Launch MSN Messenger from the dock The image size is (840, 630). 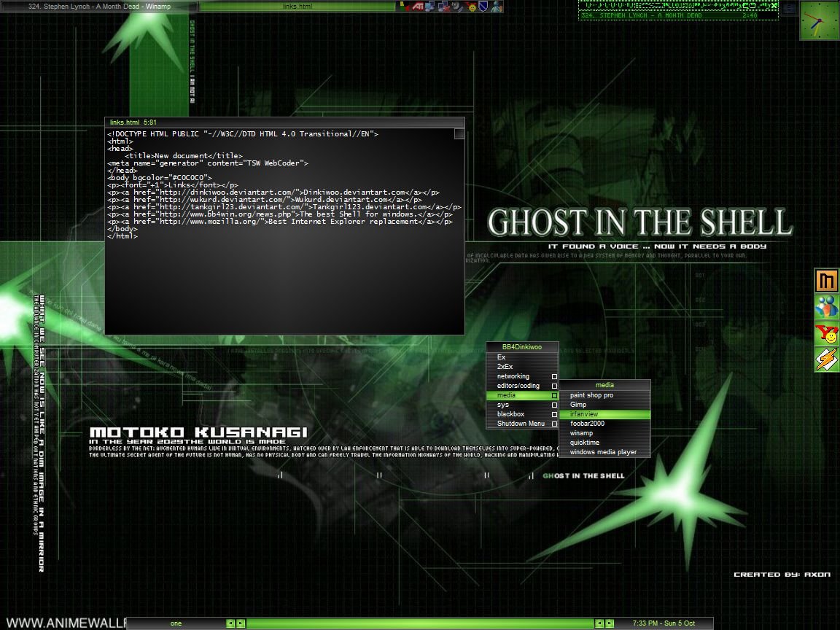[826, 307]
